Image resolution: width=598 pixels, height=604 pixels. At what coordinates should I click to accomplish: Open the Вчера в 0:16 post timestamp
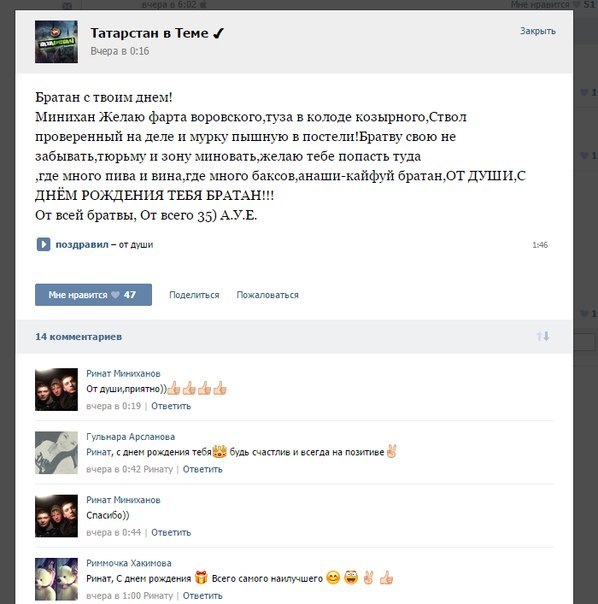[120, 51]
